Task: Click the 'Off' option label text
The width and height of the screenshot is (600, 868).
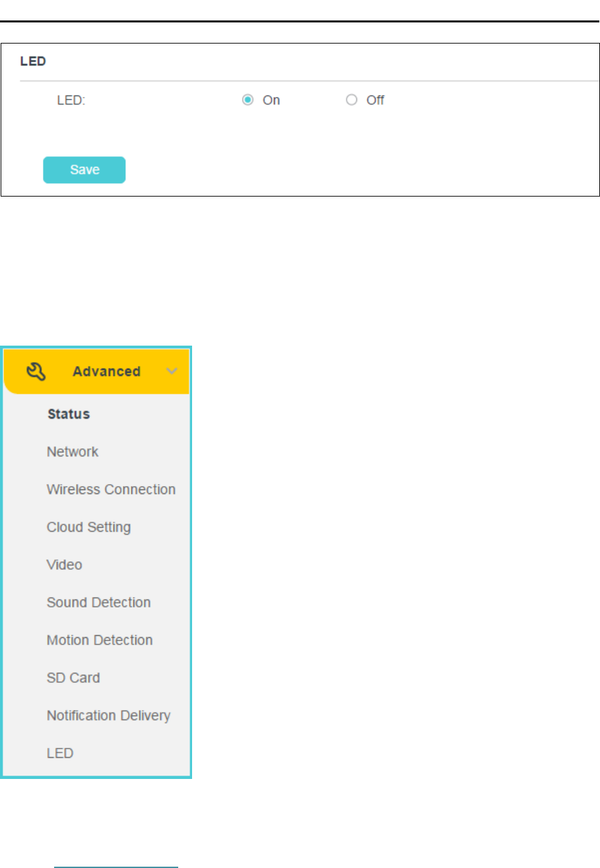Action: click(x=376, y=100)
